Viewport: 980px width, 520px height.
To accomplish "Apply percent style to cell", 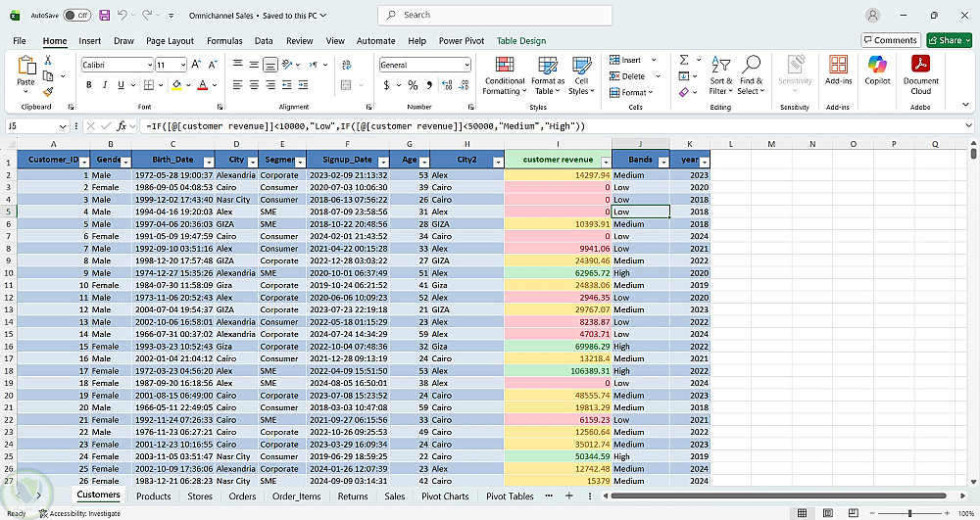I will 414,85.
